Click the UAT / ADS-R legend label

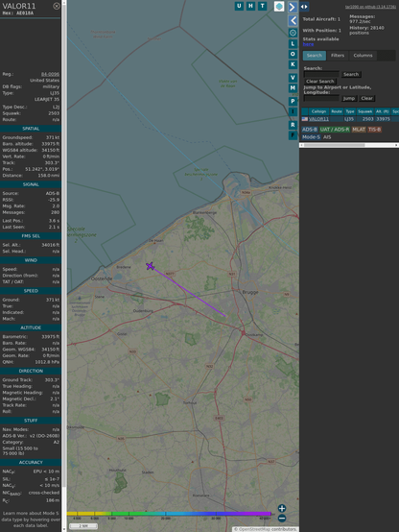pyautogui.click(x=335, y=130)
